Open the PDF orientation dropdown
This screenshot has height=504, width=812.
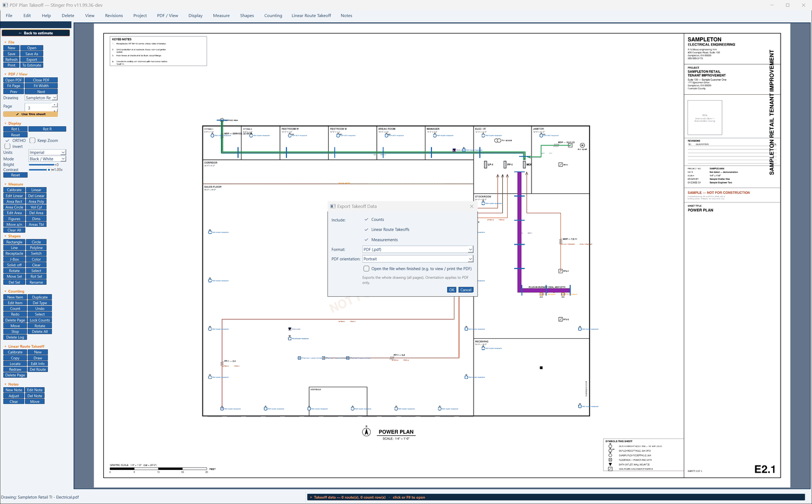coord(418,259)
